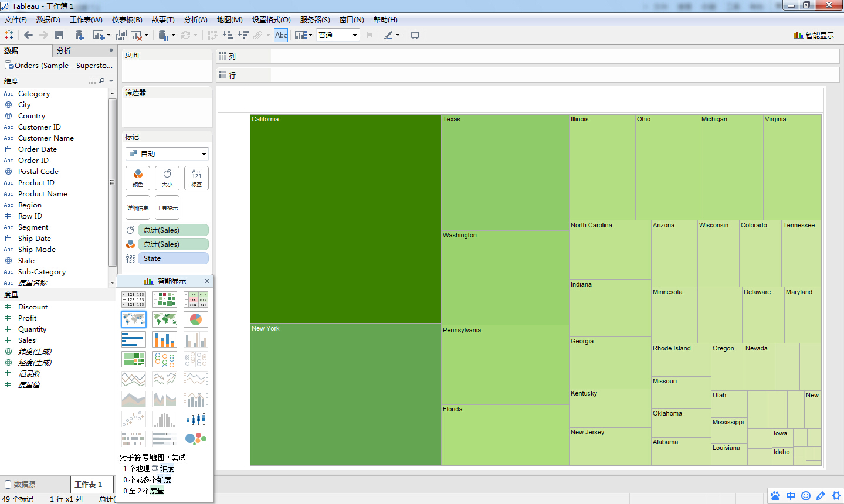Click the undo back arrow
The height and width of the screenshot is (504, 844).
pos(28,35)
